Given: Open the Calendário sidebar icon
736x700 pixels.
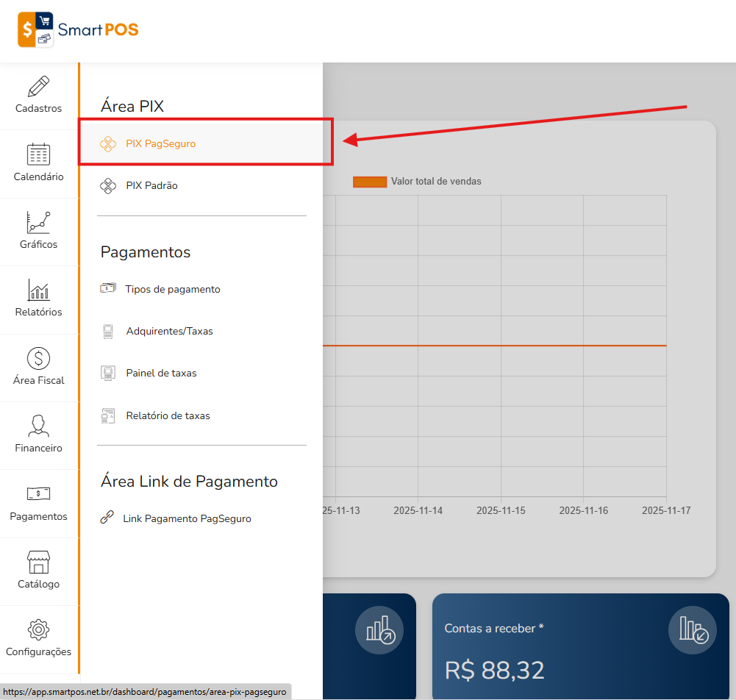Looking at the screenshot, I should click(x=38, y=154).
